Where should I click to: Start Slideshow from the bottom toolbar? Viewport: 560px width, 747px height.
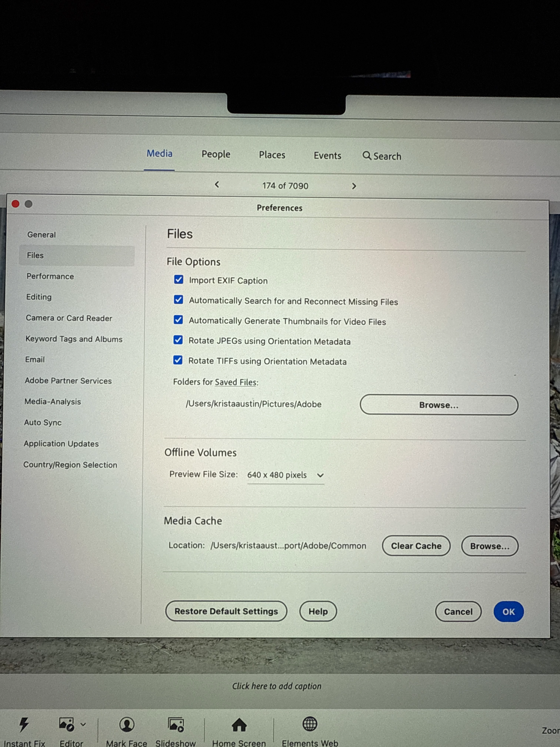(x=176, y=725)
